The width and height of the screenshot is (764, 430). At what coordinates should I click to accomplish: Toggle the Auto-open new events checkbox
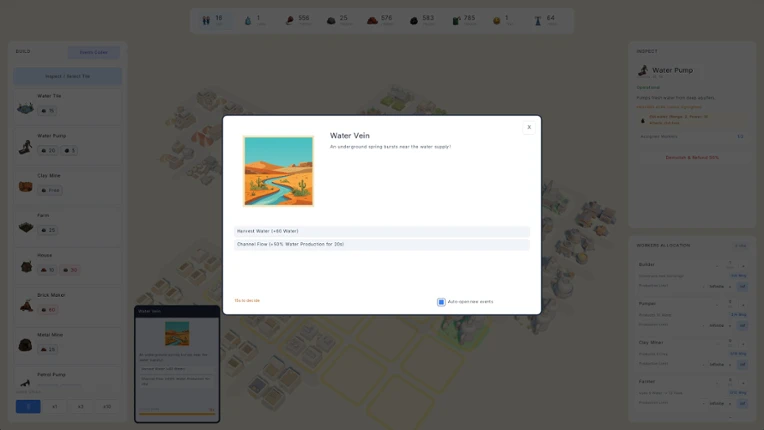click(x=441, y=302)
